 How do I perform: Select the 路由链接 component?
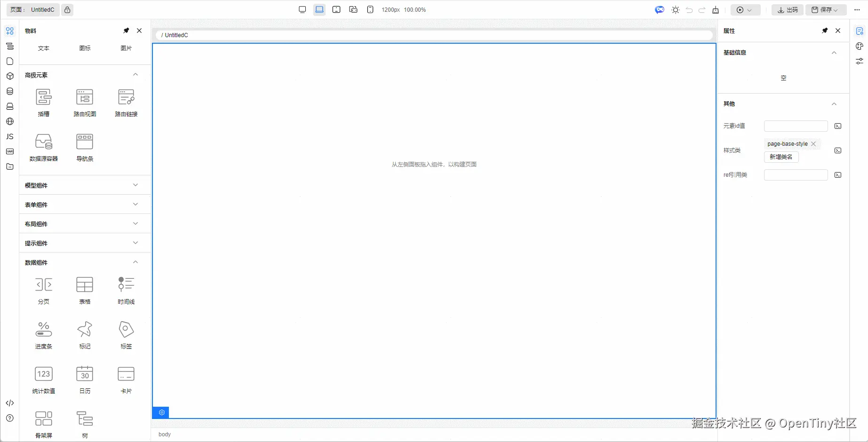pyautogui.click(x=126, y=103)
